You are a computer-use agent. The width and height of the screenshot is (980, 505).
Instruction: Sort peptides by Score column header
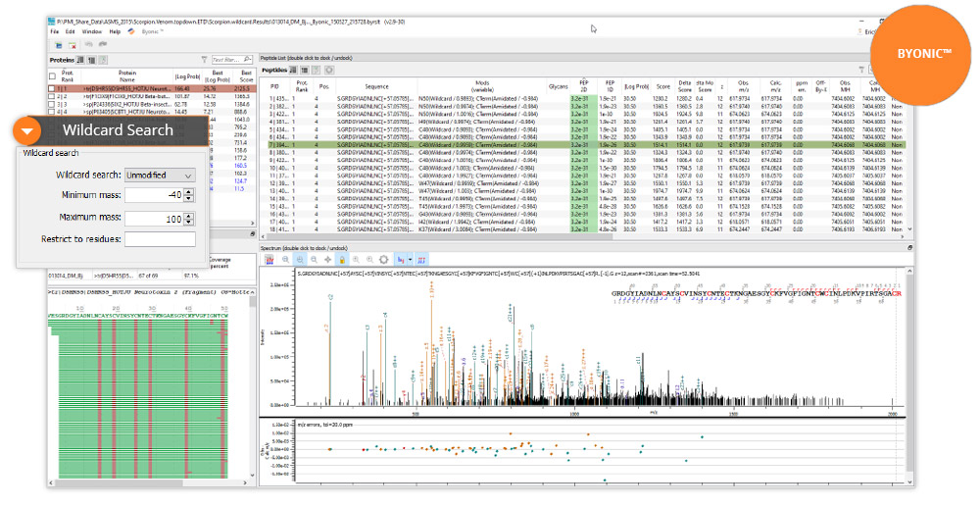tap(663, 86)
